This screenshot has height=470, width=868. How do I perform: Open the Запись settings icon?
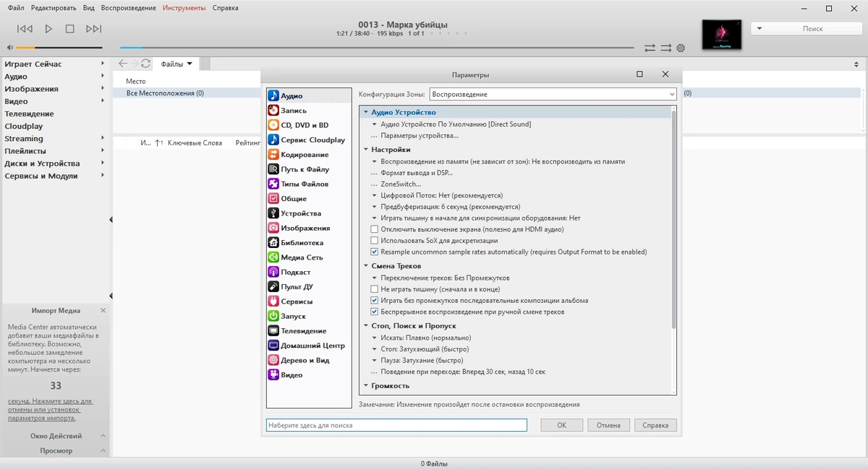point(273,111)
